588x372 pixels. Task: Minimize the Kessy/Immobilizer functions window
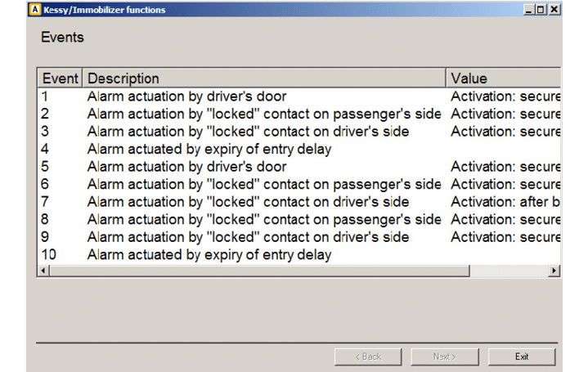[529, 10]
